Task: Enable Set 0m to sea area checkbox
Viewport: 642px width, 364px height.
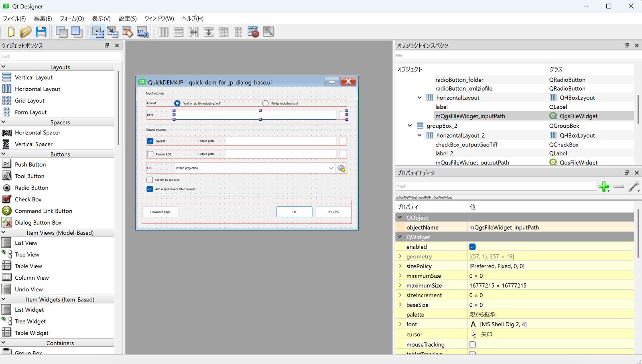Action: click(150, 180)
